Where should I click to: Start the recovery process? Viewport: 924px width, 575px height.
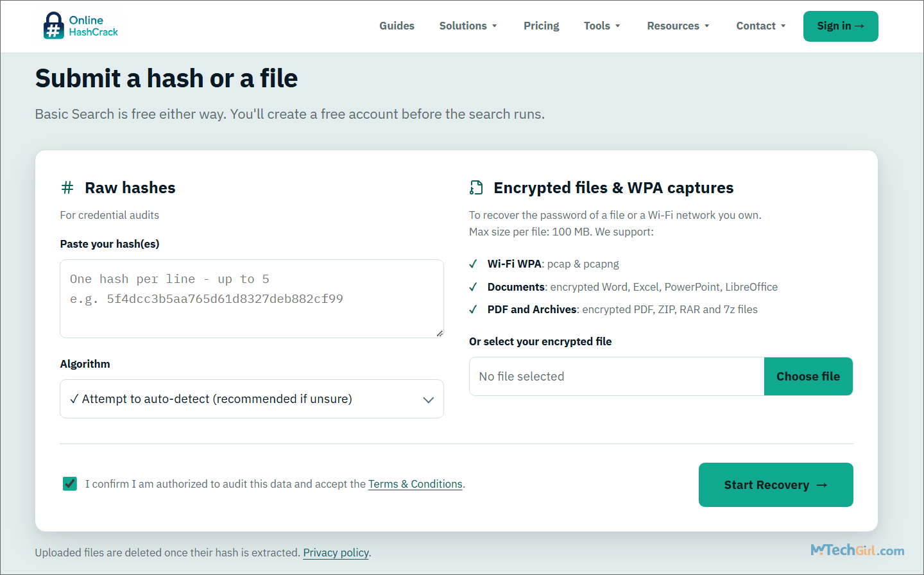click(x=776, y=485)
